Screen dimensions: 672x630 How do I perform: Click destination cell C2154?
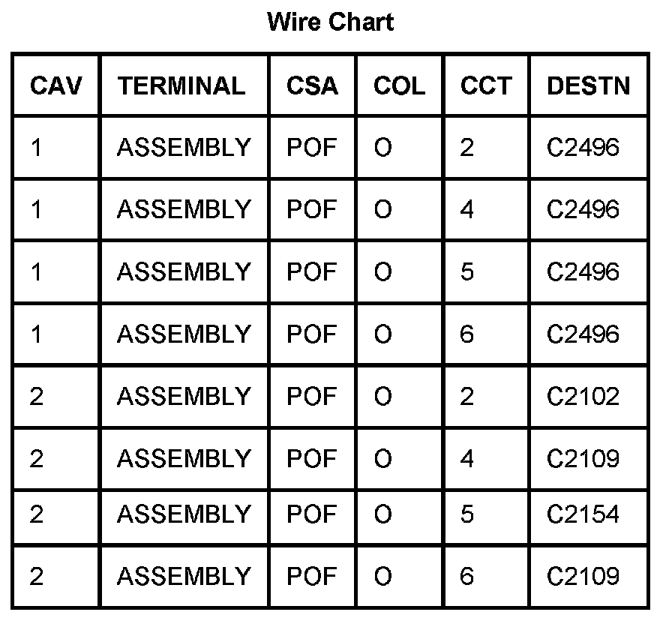(583, 514)
